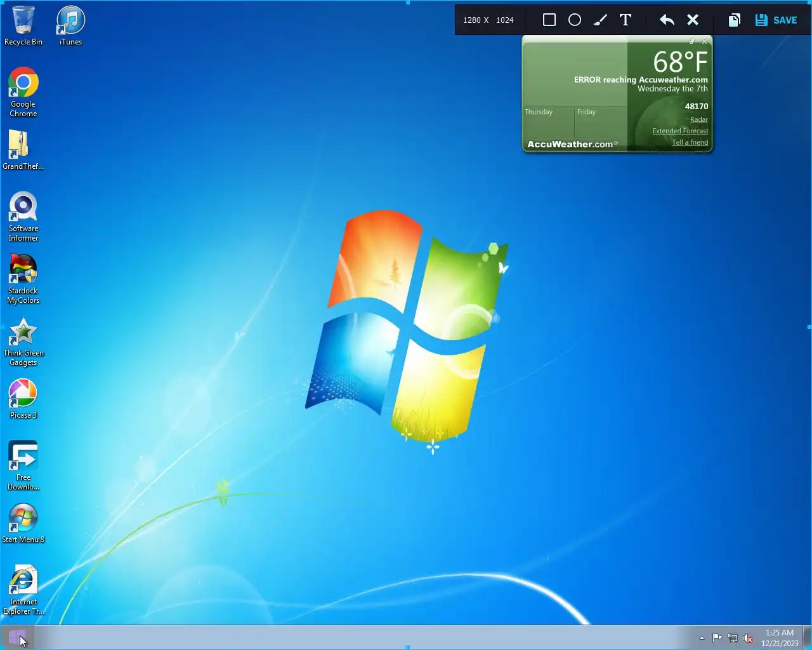
Task: Click Show desktop strip on taskbar
Action: point(807,637)
